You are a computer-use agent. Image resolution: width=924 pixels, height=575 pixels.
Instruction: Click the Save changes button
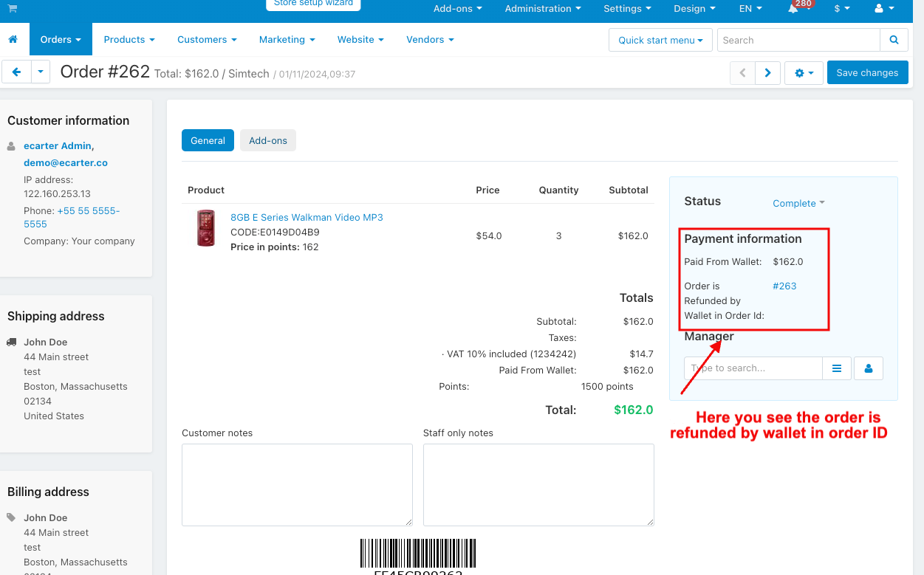[x=867, y=73]
